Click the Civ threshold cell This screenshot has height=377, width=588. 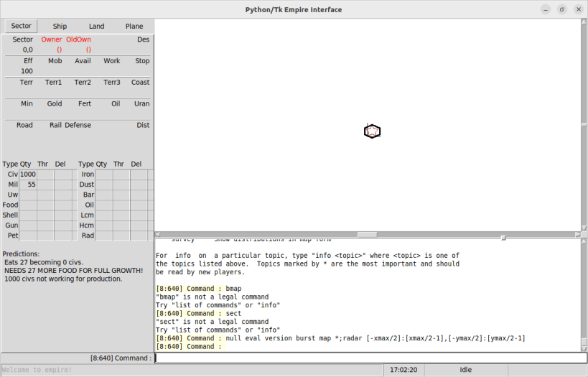point(45,174)
